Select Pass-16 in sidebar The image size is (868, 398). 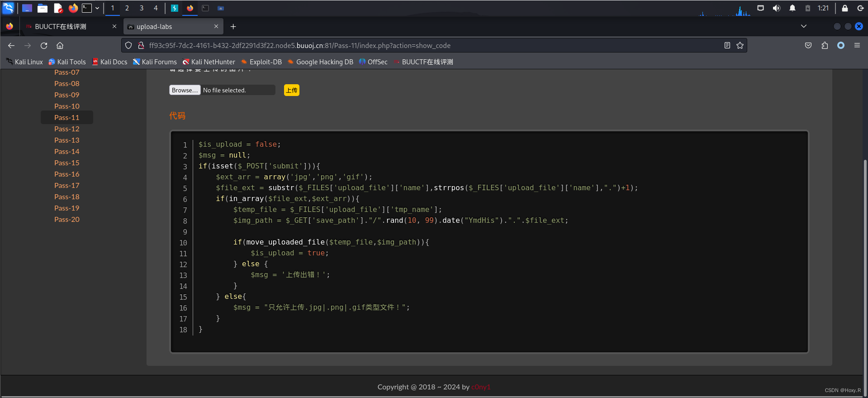[67, 174]
